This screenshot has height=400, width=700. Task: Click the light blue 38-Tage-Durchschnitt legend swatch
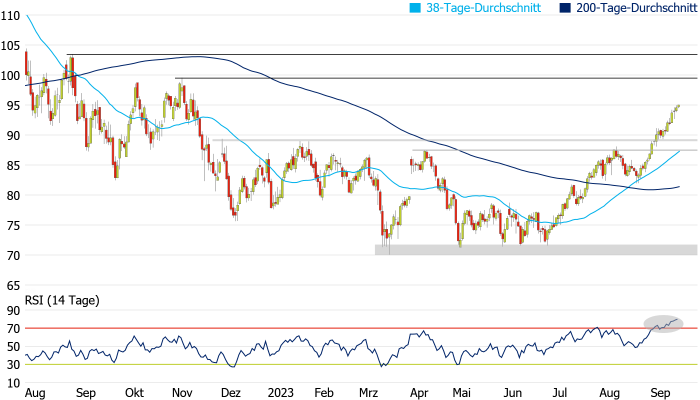[x=415, y=8]
